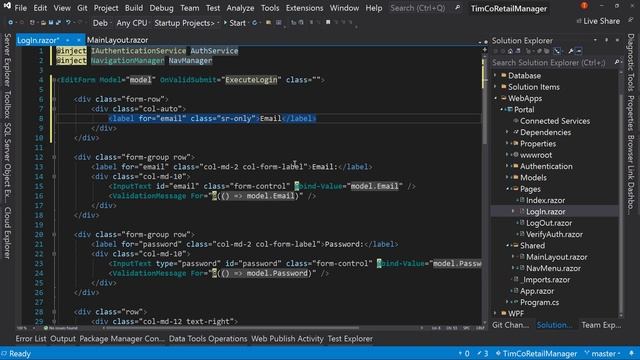640x360 pixels.
Task: Open the File menu
Action: (x=20, y=8)
